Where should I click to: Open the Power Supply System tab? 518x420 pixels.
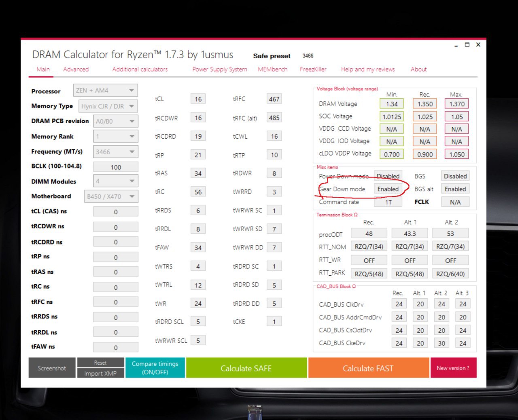pyautogui.click(x=220, y=69)
